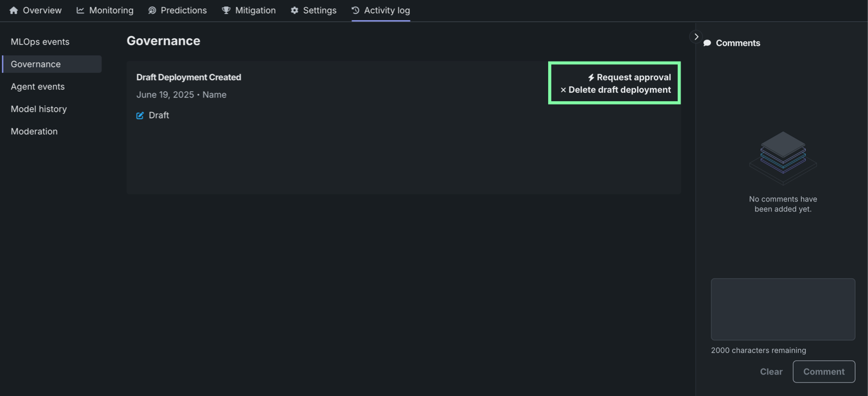Click the chart icon beside Monitoring

tap(80, 10)
